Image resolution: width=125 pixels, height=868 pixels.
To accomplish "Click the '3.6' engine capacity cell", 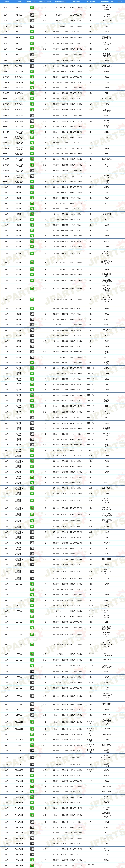I will [x=45, y=729].
